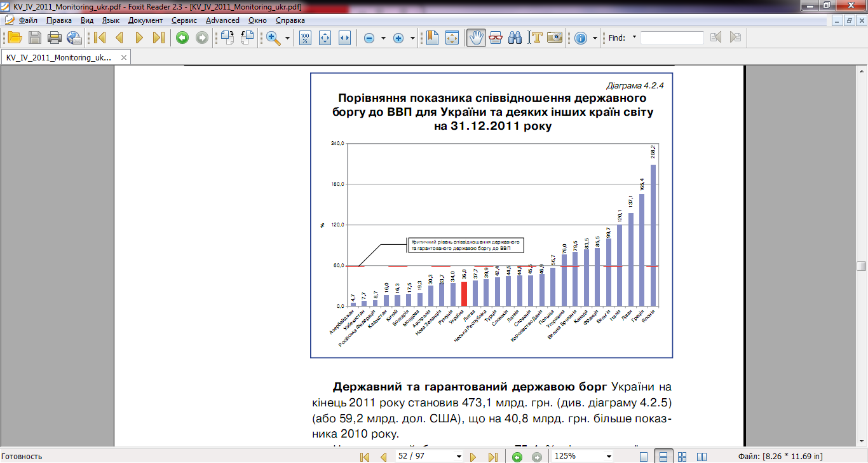
Task: Open the Язык menu
Action: 111,20
